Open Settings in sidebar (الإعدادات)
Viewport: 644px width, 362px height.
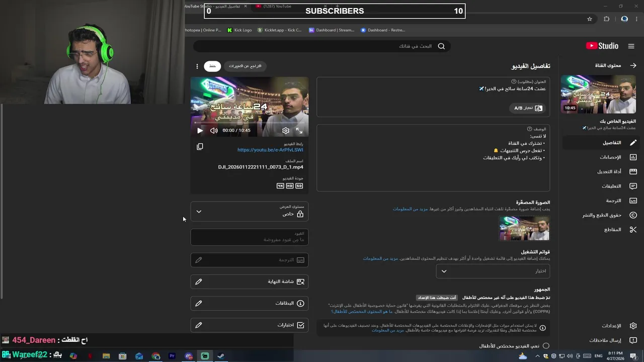pos(600,326)
